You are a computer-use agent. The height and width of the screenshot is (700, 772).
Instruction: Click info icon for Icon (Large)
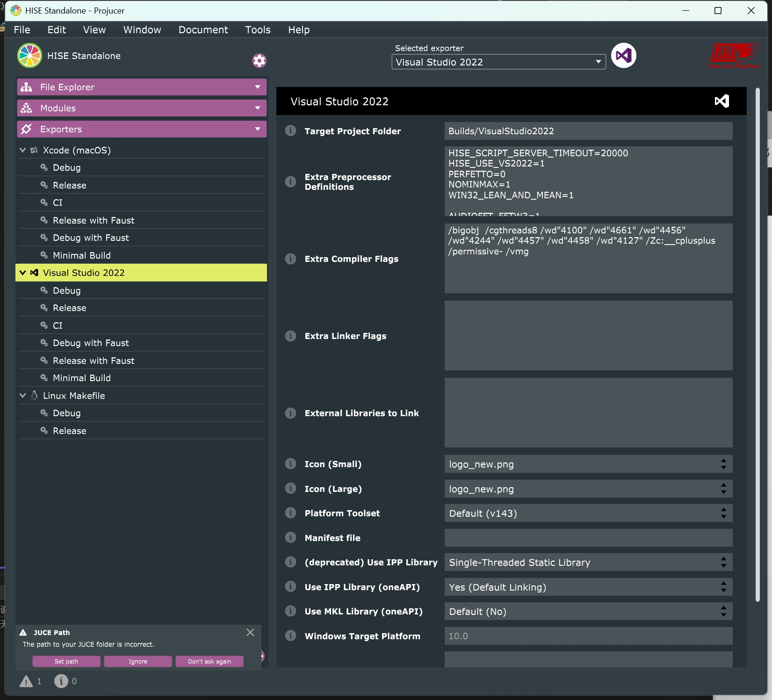coord(290,489)
